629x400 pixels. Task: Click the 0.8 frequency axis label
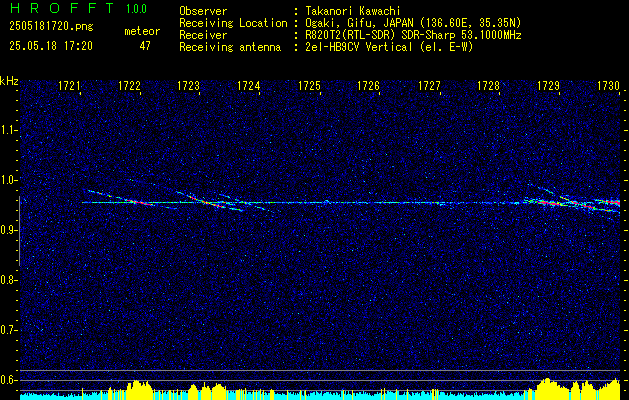[x=8, y=280]
